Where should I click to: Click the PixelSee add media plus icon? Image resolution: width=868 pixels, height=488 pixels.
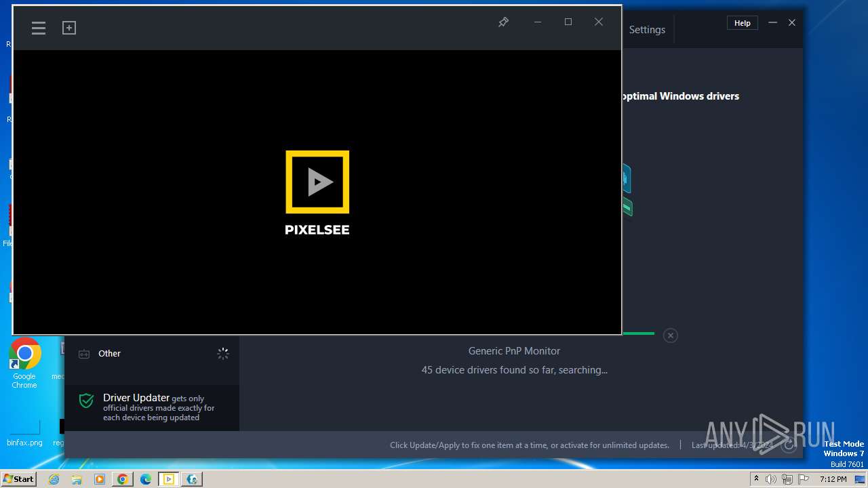click(x=69, y=28)
